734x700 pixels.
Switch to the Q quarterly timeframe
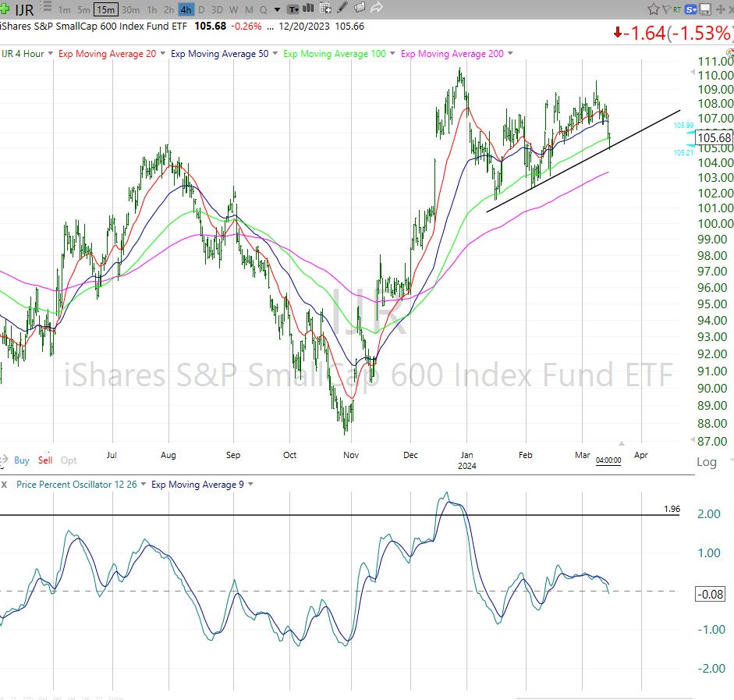point(264,10)
